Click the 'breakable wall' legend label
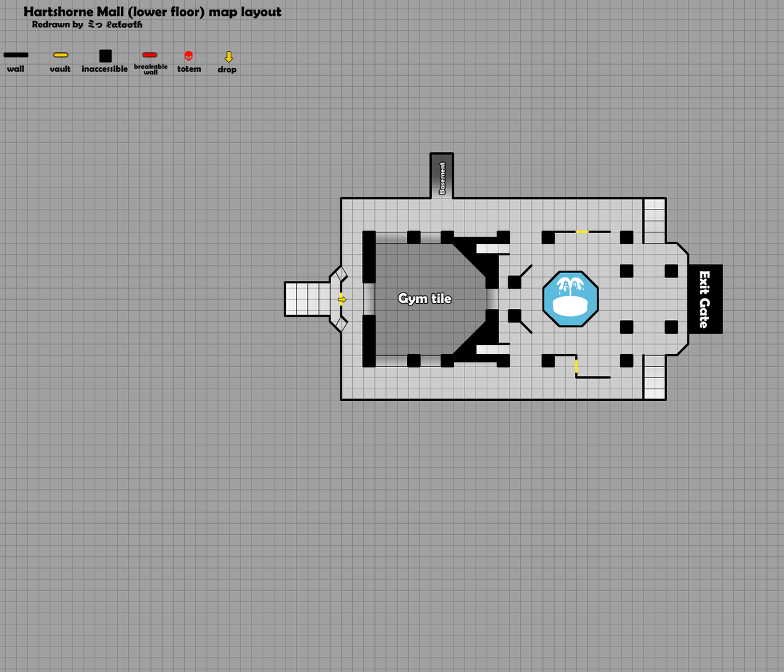 [151, 69]
